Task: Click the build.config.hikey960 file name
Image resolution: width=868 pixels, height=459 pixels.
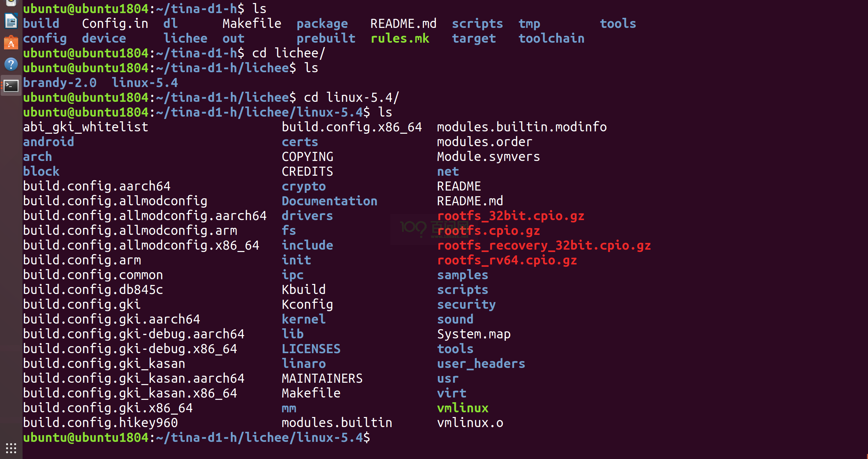Action: click(100, 423)
